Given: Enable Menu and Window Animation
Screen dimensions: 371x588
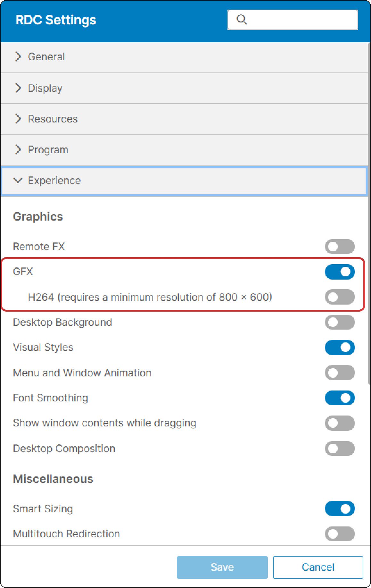Looking at the screenshot, I should pos(340,373).
